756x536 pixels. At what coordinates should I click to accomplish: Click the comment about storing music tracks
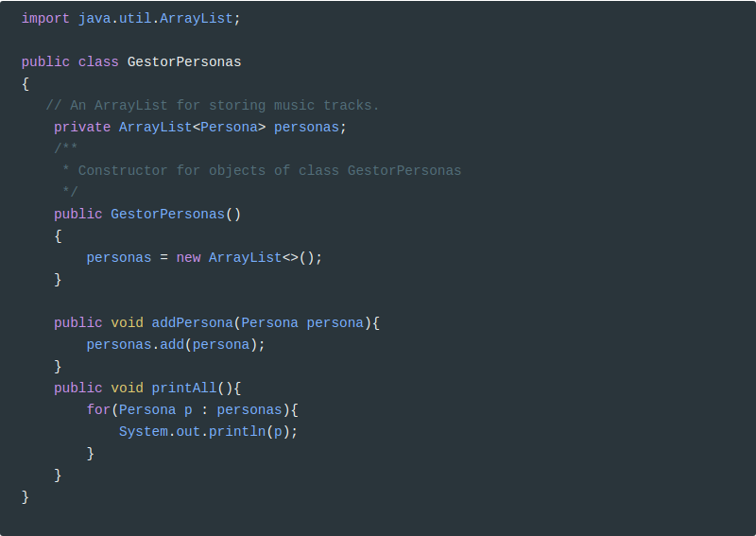(x=212, y=105)
